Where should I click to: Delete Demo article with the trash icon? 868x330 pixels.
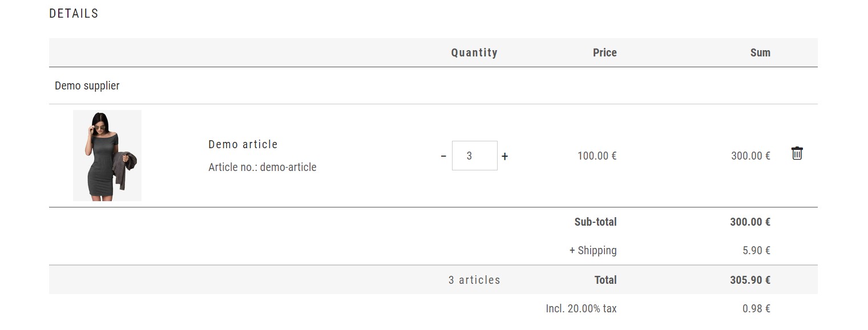point(797,153)
